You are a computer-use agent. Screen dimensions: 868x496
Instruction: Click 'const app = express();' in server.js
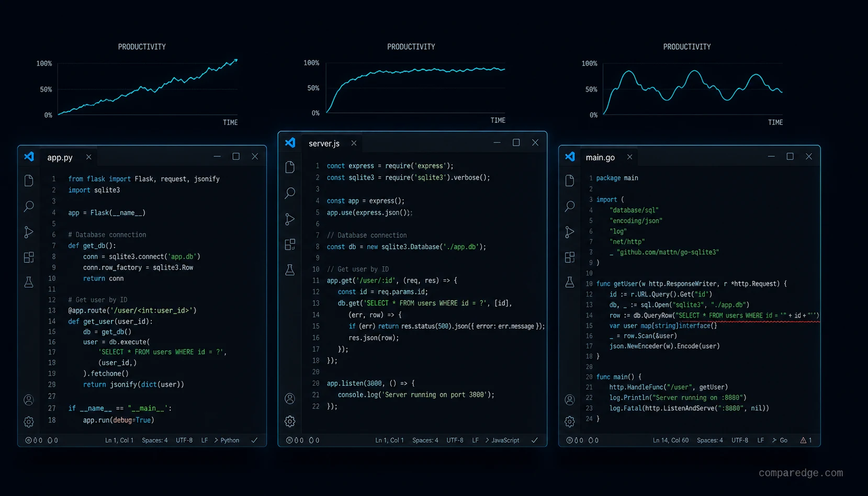(x=365, y=201)
